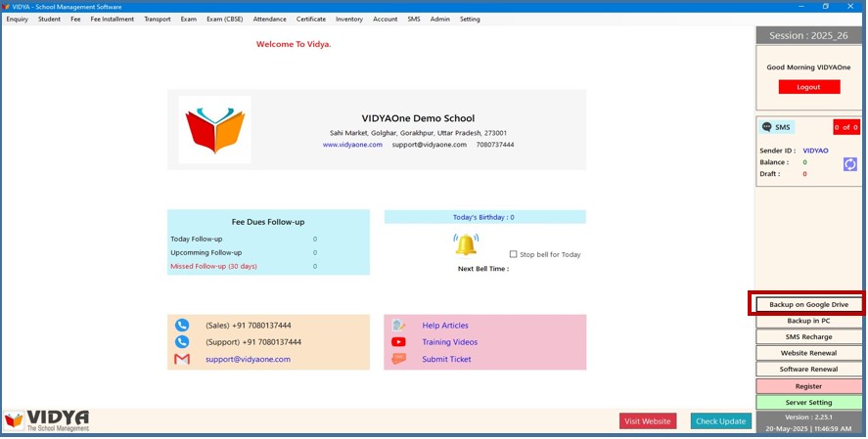Image resolution: width=868 pixels, height=439 pixels.
Task: Click the red Logout button
Action: 808,87
